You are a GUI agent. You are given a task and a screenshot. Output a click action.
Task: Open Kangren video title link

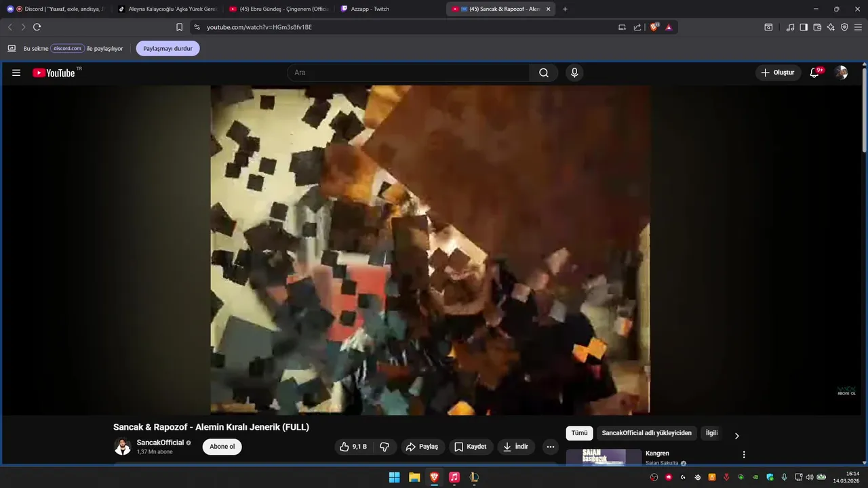tap(657, 453)
